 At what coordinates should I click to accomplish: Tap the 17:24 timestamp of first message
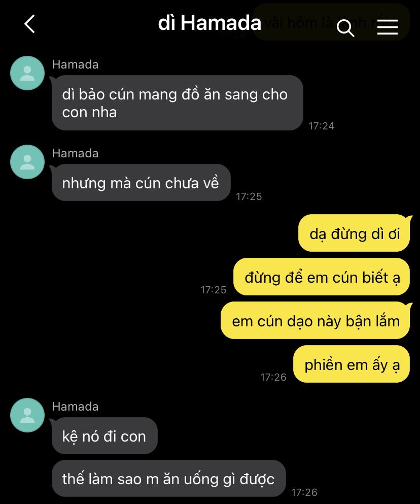[x=322, y=126]
